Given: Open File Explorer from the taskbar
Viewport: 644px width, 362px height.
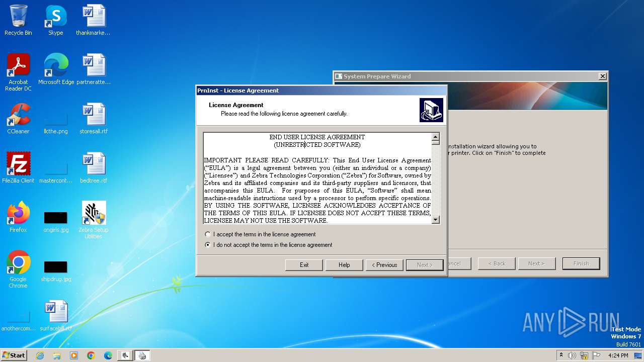Looking at the screenshot, I should tap(57, 355).
